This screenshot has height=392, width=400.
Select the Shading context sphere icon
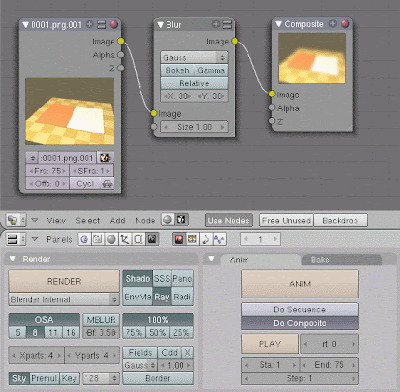pos(111,239)
